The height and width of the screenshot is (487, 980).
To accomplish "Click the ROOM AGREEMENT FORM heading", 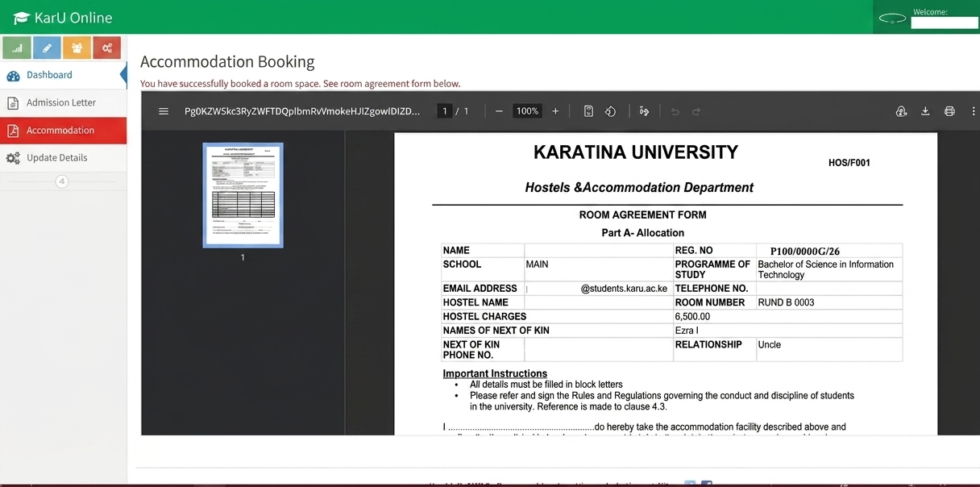I will tap(642, 214).
